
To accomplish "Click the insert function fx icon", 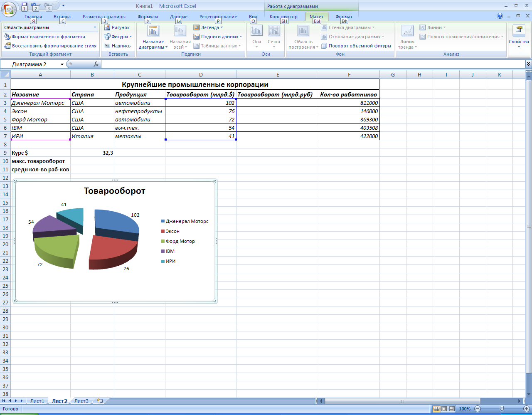I will [96, 64].
